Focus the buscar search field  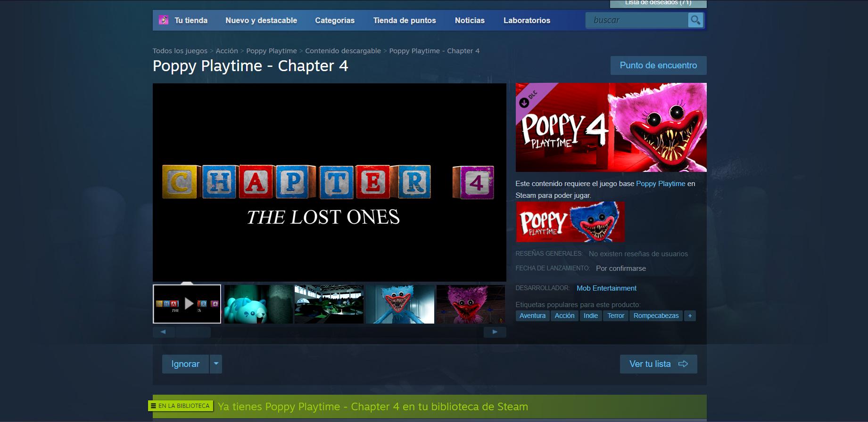[637, 20]
